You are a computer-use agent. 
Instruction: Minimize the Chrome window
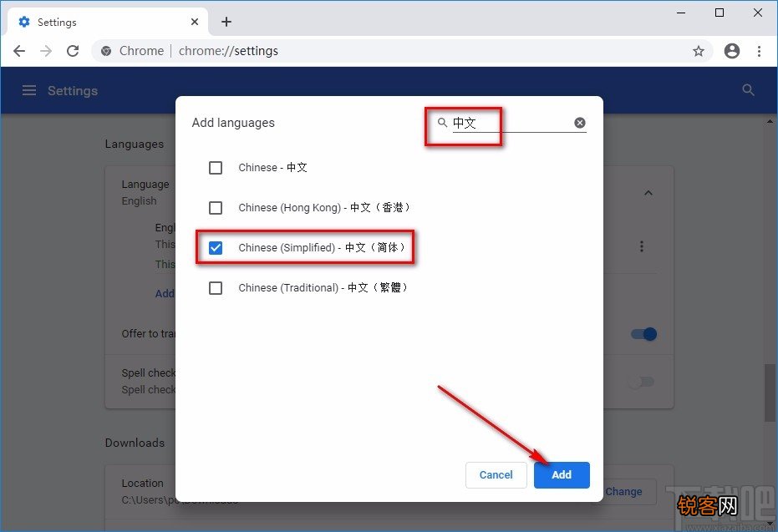coord(681,13)
